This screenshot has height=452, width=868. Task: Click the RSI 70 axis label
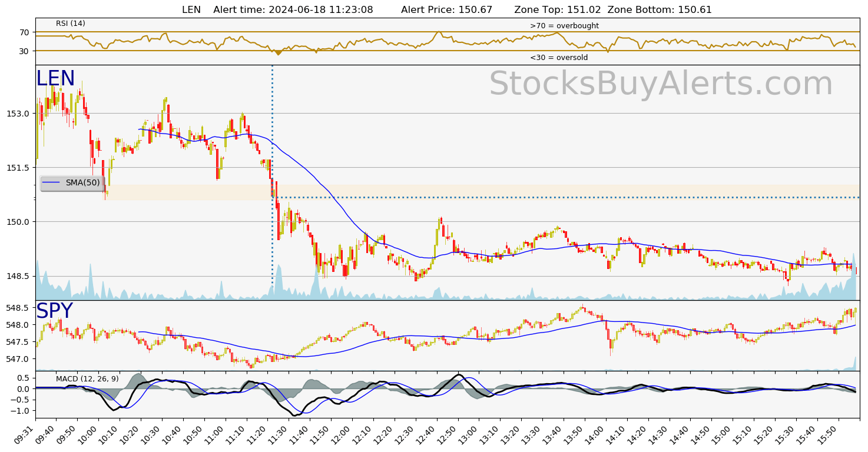point(24,32)
